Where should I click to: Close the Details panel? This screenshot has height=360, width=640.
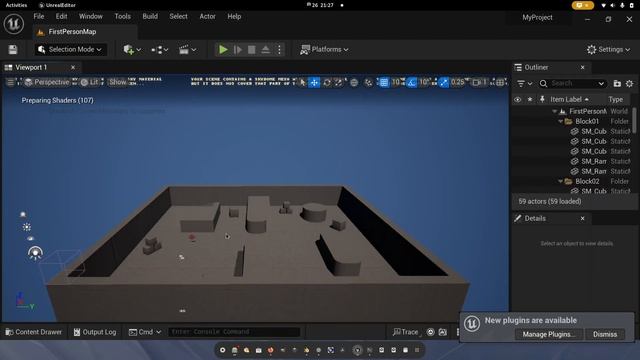point(582,218)
